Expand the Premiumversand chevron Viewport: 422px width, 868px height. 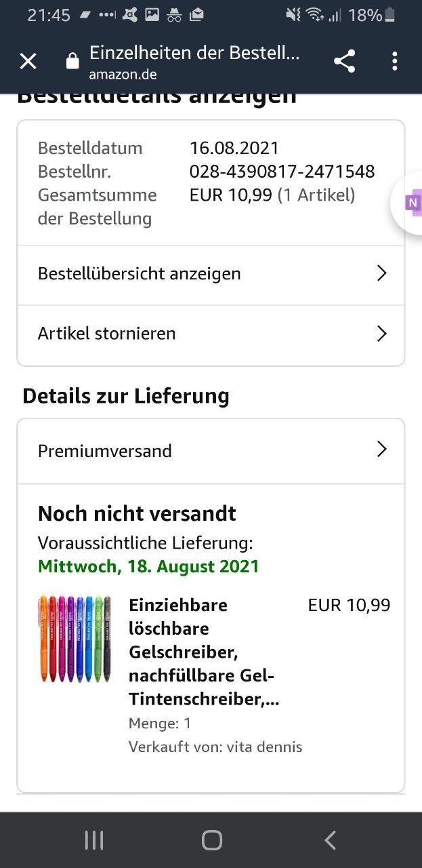(x=381, y=450)
